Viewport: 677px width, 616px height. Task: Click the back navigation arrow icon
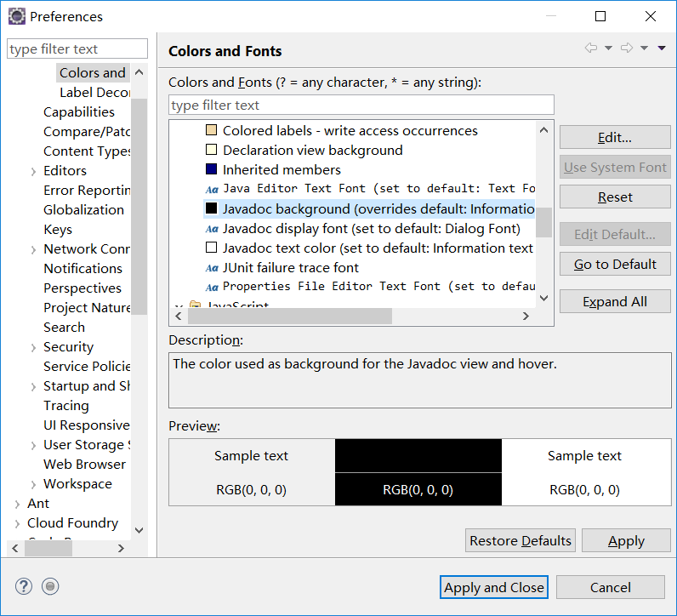(591, 48)
